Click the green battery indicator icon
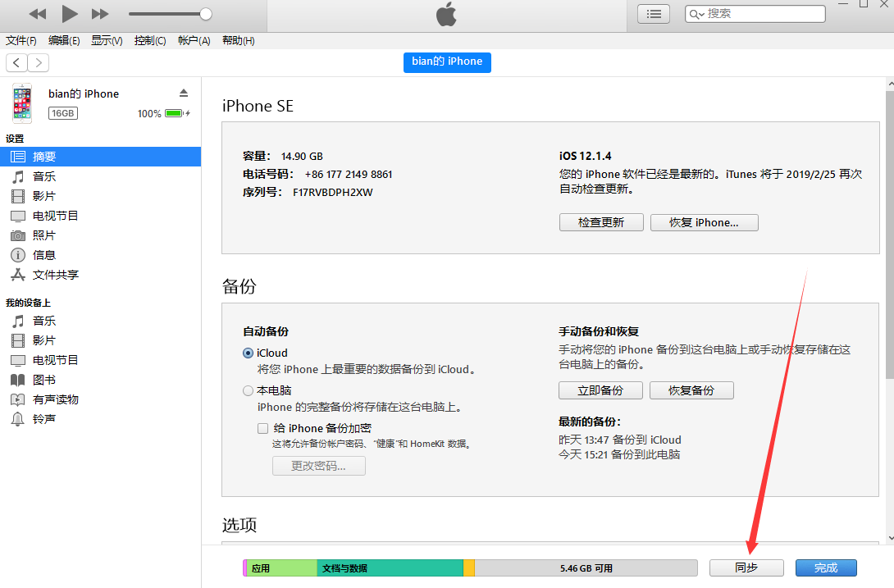Image resolution: width=894 pixels, height=588 pixels. click(x=174, y=113)
